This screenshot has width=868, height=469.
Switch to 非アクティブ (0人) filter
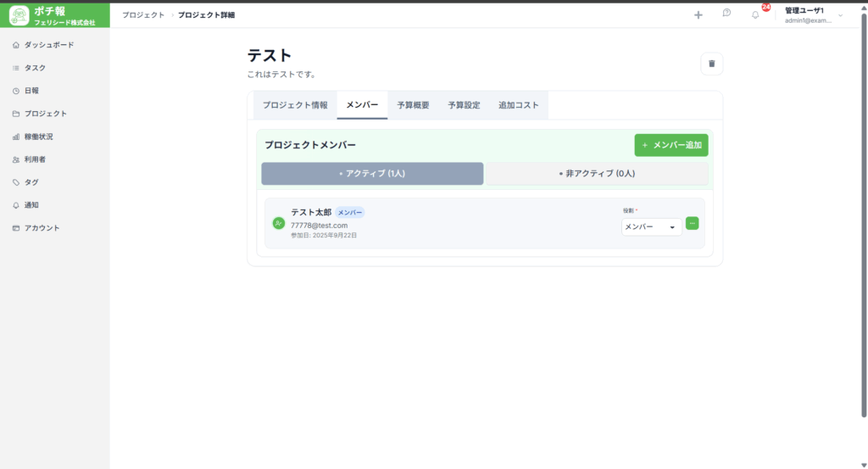pos(597,174)
